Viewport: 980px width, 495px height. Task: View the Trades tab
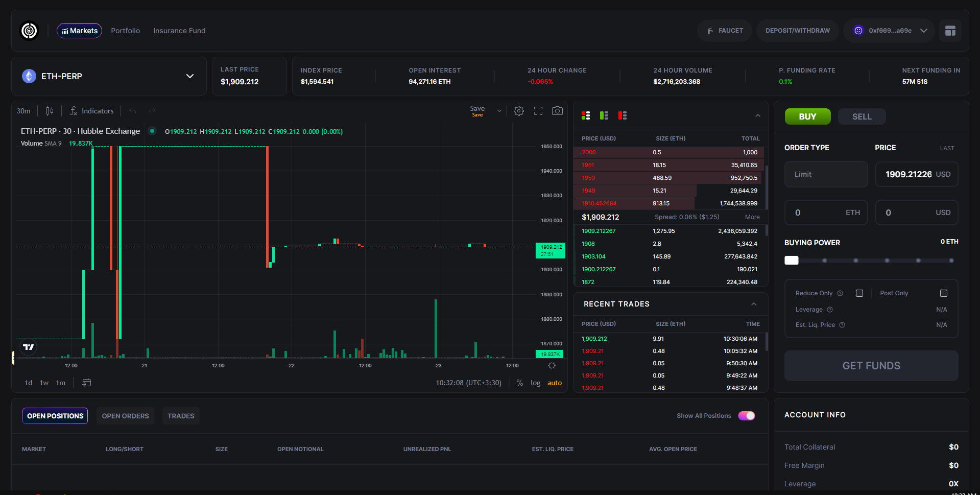181,416
